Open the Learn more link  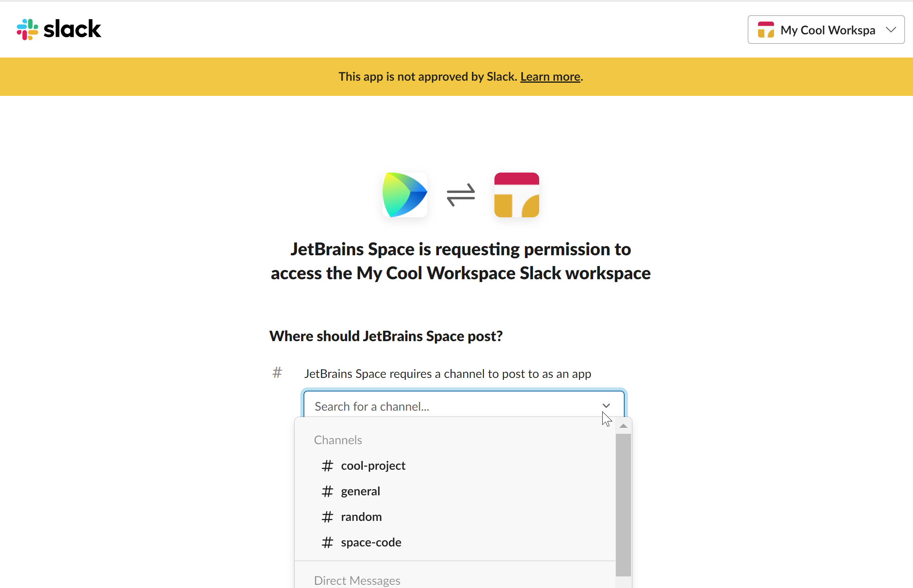point(550,77)
